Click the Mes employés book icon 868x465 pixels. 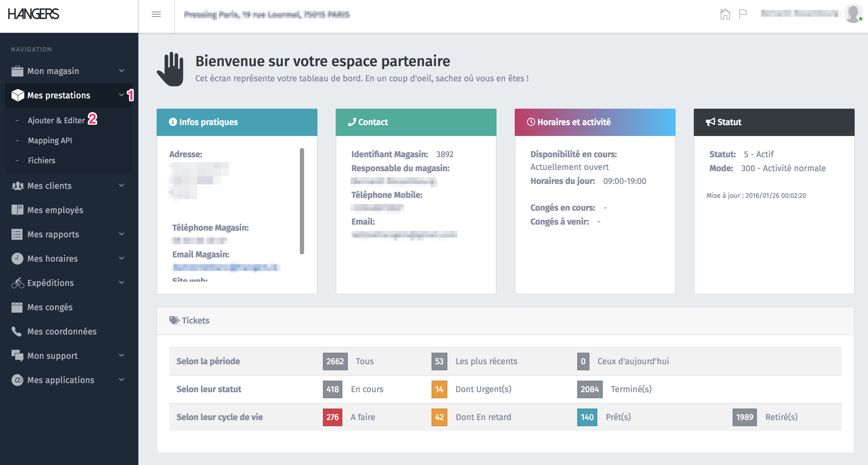(x=17, y=210)
